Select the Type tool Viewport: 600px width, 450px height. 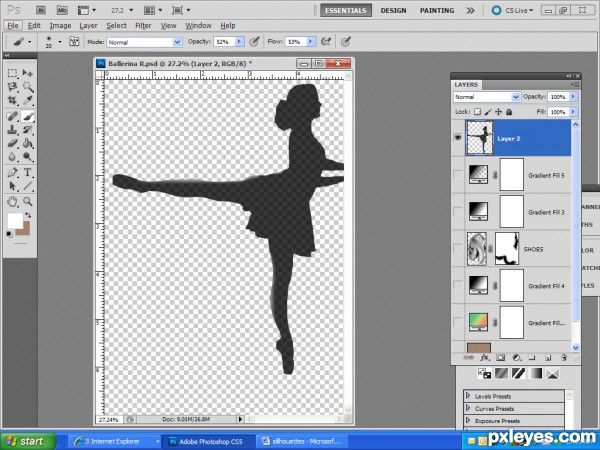point(28,173)
